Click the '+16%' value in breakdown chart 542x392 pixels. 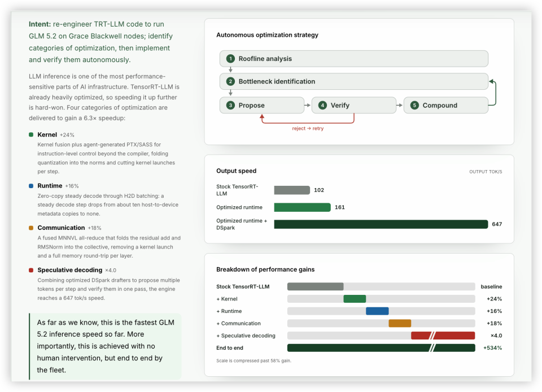(x=495, y=311)
